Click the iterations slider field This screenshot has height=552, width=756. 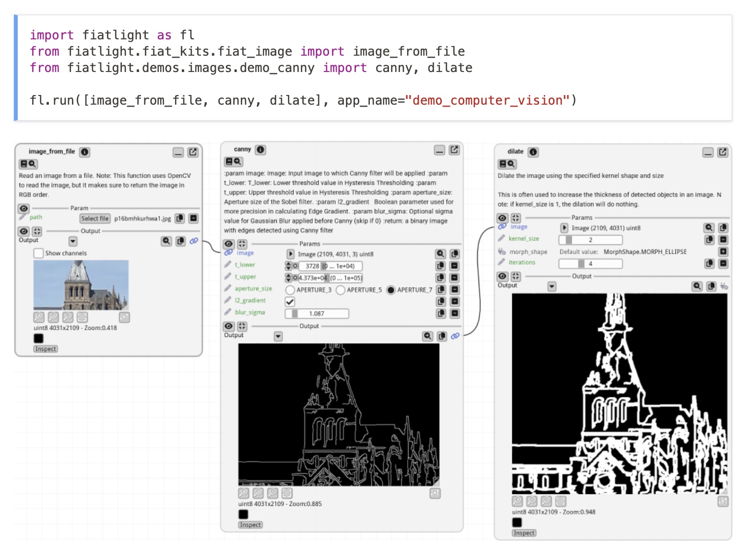click(x=591, y=264)
